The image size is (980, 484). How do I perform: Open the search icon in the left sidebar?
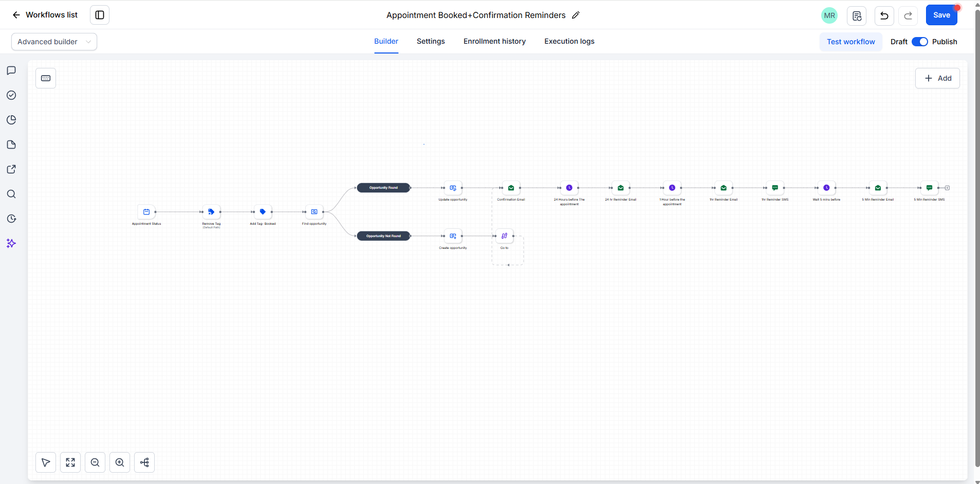coord(11,194)
